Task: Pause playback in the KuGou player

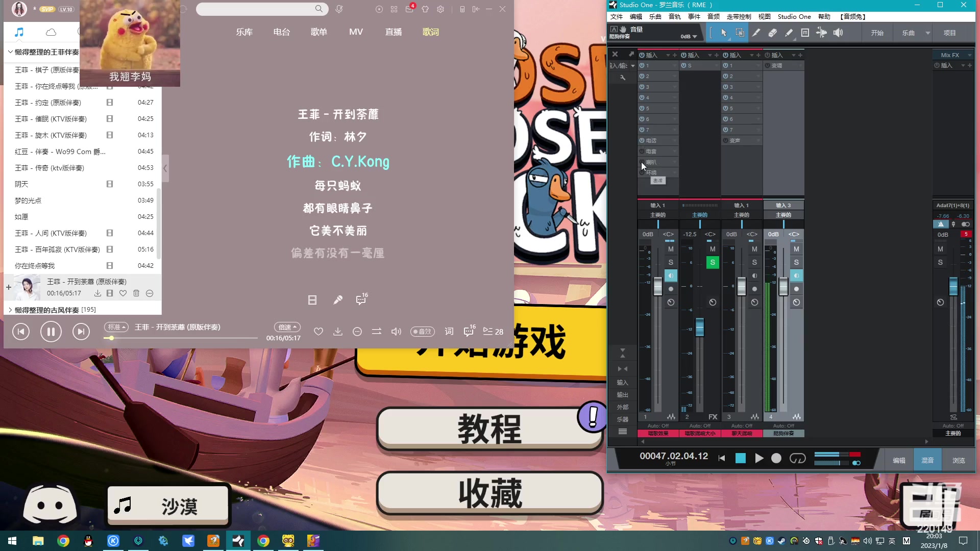Action: coord(51,332)
